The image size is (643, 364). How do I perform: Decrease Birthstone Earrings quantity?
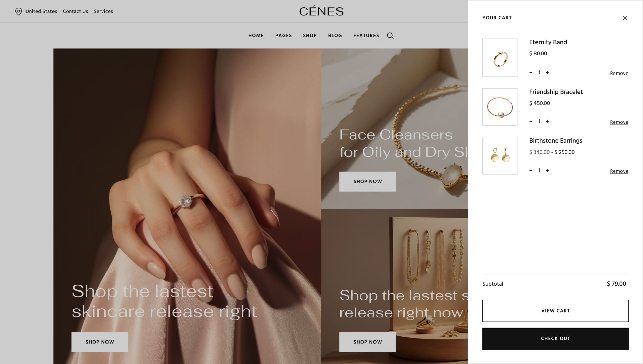[531, 170]
